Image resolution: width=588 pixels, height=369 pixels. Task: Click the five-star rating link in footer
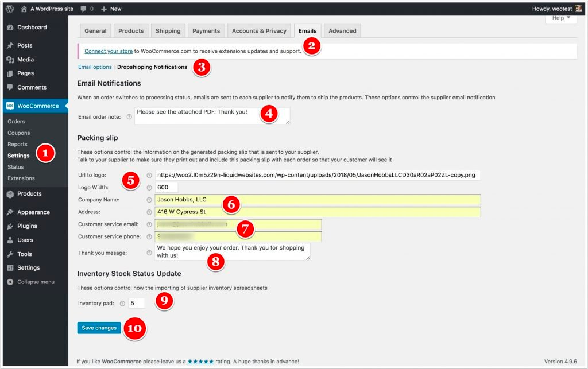[x=200, y=362]
